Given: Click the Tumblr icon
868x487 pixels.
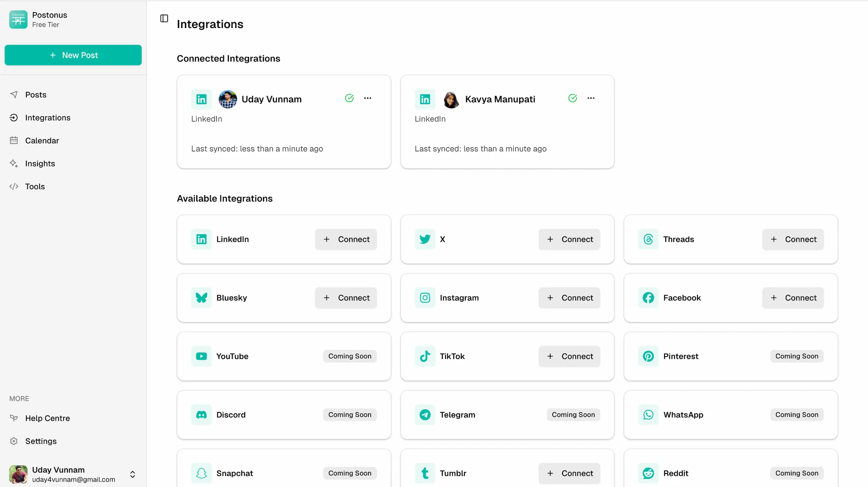Looking at the screenshot, I should tap(425, 473).
